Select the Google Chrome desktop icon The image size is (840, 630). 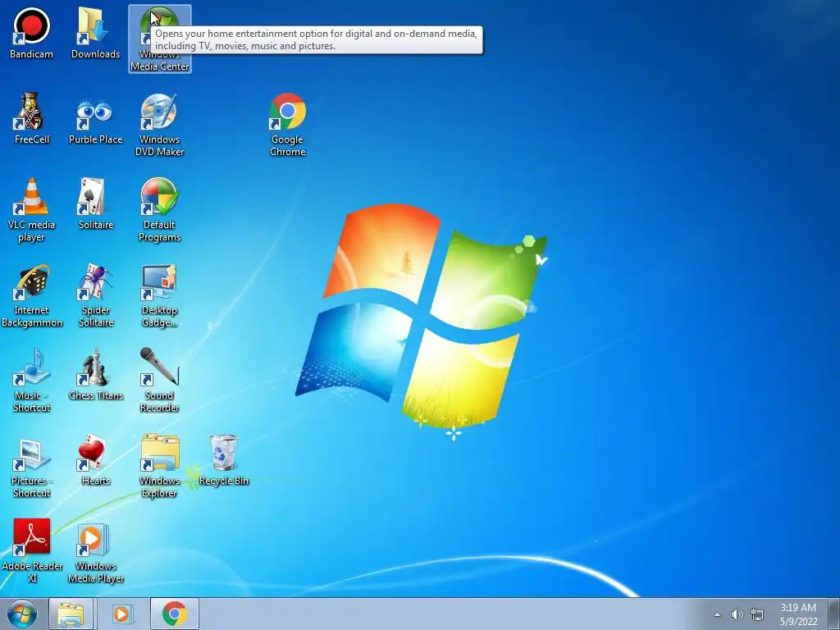pyautogui.click(x=288, y=125)
